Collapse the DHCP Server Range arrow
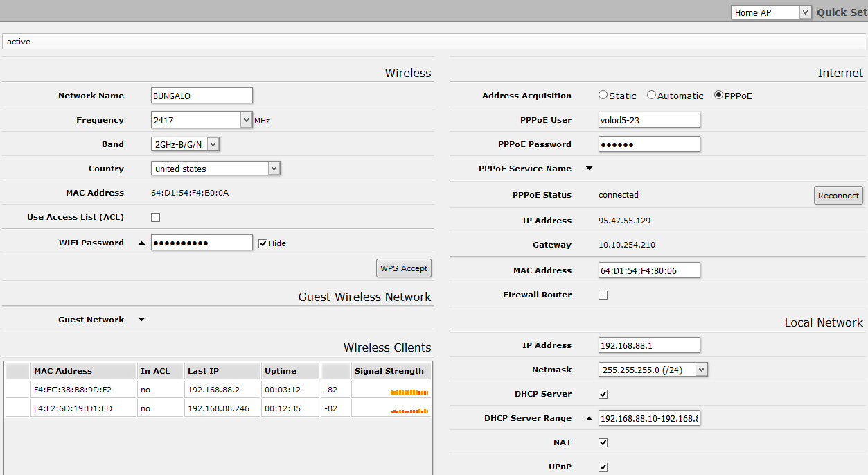Image resolution: width=868 pixels, height=475 pixels. 589,418
